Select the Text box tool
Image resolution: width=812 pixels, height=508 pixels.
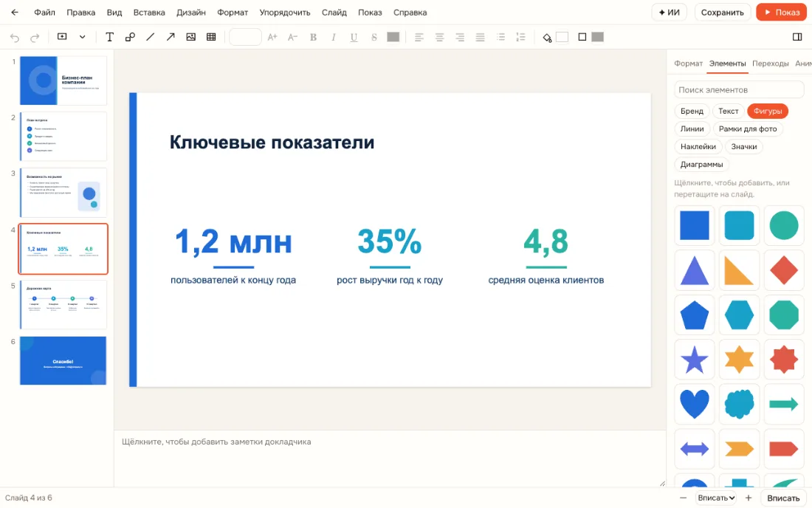point(110,37)
